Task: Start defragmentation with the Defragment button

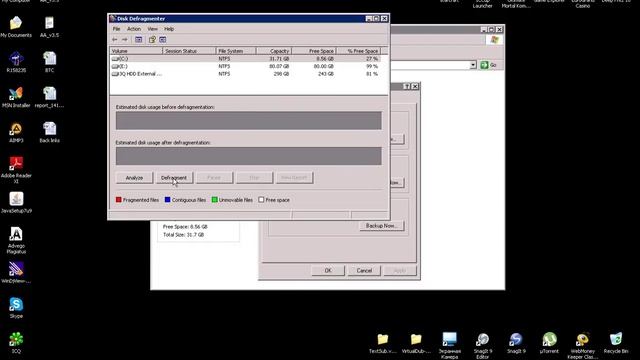Action: tap(174, 178)
